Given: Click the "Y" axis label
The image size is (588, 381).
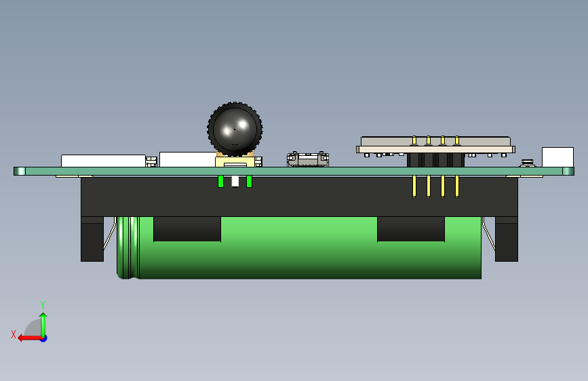Looking at the screenshot, I should point(43,304).
